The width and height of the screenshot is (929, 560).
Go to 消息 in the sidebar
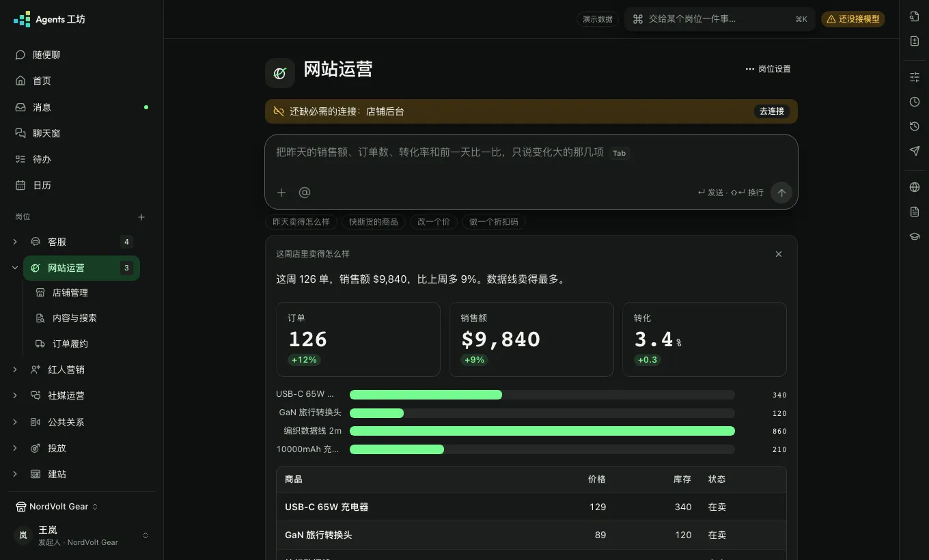point(82,107)
